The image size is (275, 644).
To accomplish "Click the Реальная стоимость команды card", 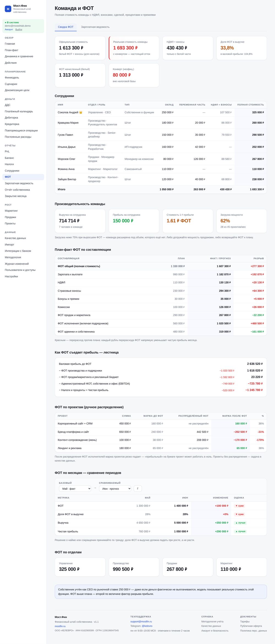I will tap(134, 48).
